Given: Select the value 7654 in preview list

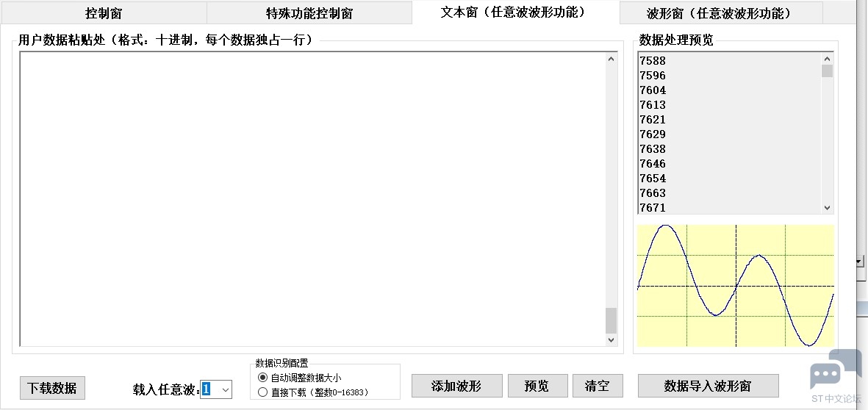Looking at the screenshot, I should (653, 178).
